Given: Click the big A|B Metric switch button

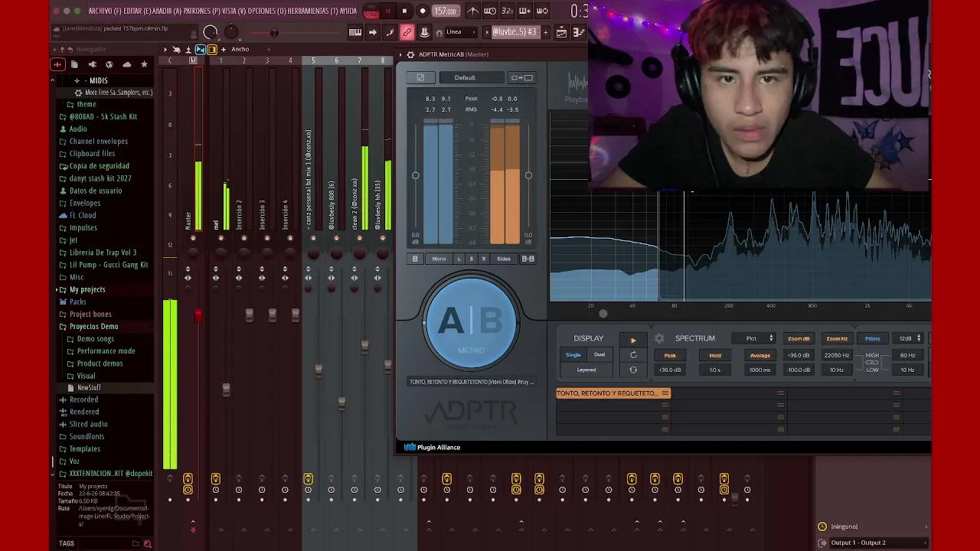Looking at the screenshot, I should pos(471,323).
